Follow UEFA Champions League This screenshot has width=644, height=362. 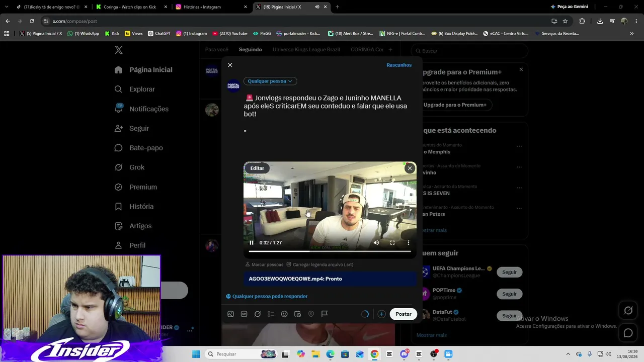click(509, 272)
